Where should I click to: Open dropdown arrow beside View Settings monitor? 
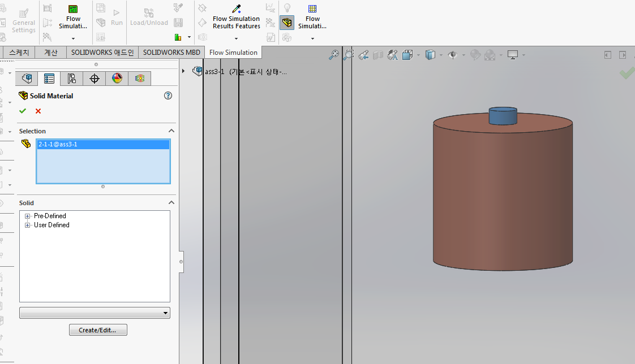click(524, 55)
